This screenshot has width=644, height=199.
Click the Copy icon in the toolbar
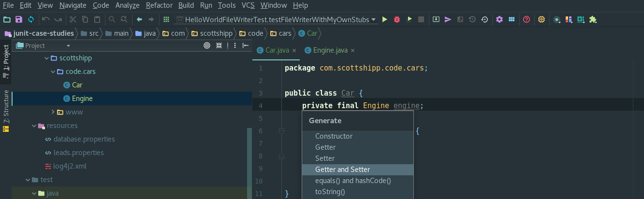pos(85,19)
